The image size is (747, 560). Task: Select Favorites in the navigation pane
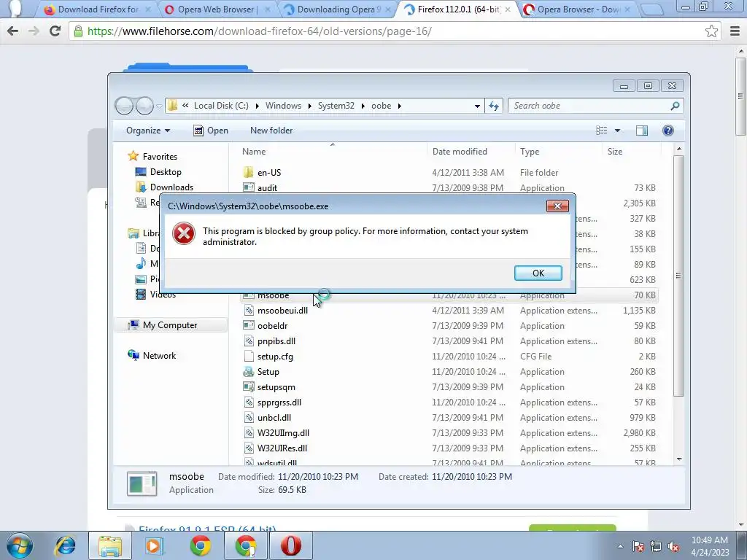tap(160, 156)
